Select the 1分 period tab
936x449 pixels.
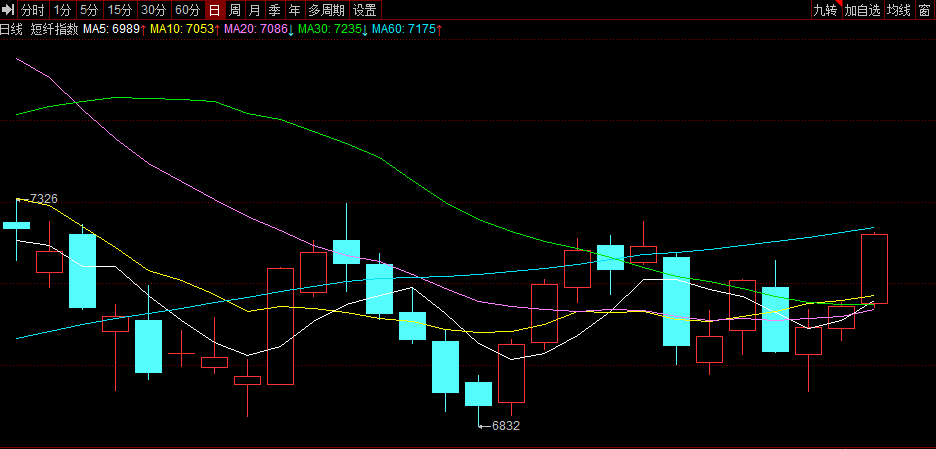pyautogui.click(x=62, y=10)
